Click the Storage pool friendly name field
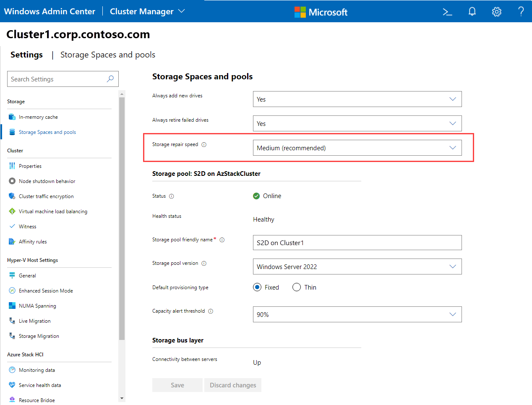532x405 pixels. coord(357,243)
